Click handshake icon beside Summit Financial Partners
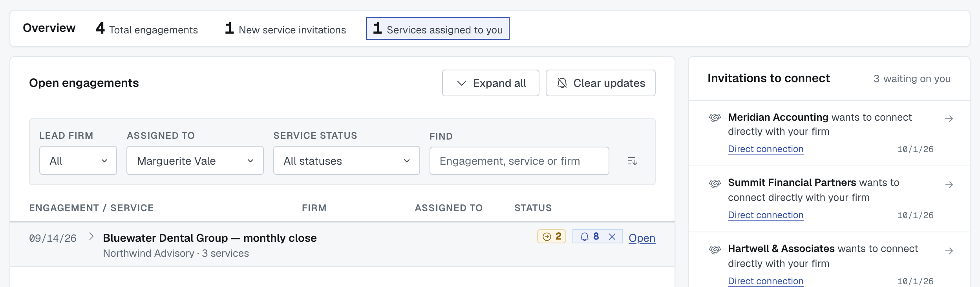This screenshot has height=287, width=980. pyautogui.click(x=715, y=184)
